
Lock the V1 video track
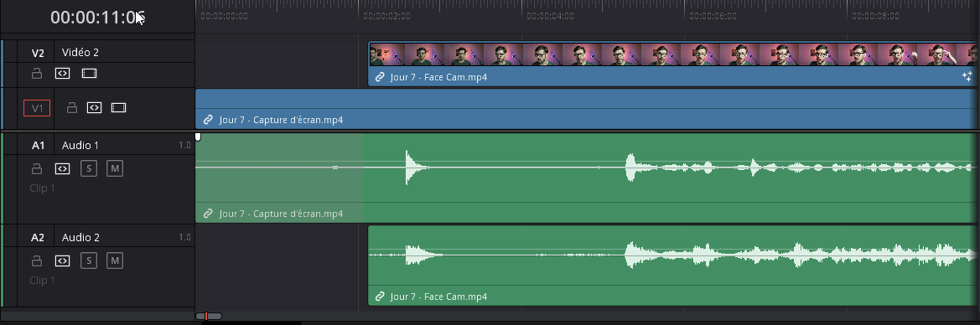[72, 107]
